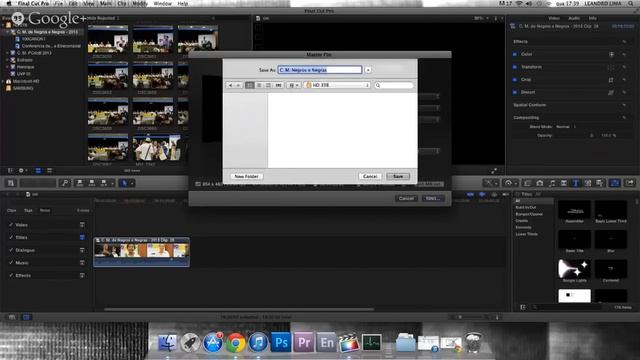Open the Music and Sound browser icon
This screenshot has width=640, height=360.
click(552, 183)
